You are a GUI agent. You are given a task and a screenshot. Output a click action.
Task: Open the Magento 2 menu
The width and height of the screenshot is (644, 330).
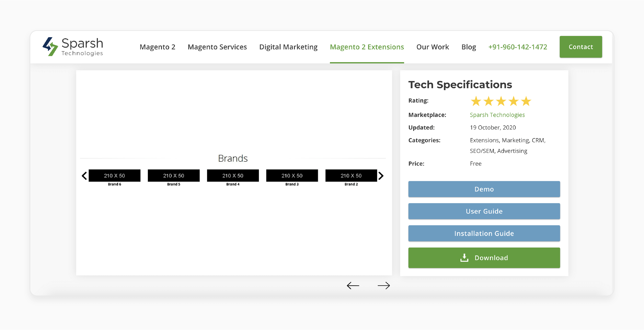tap(157, 47)
